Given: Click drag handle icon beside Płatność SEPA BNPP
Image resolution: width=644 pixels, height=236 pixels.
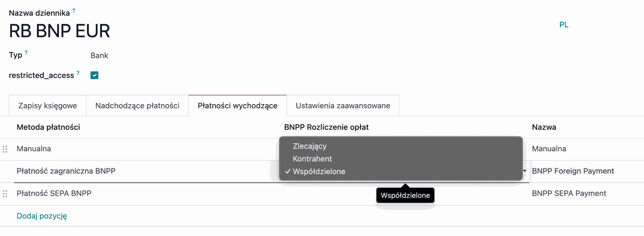Looking at the screenshot, I should (5, 193).
